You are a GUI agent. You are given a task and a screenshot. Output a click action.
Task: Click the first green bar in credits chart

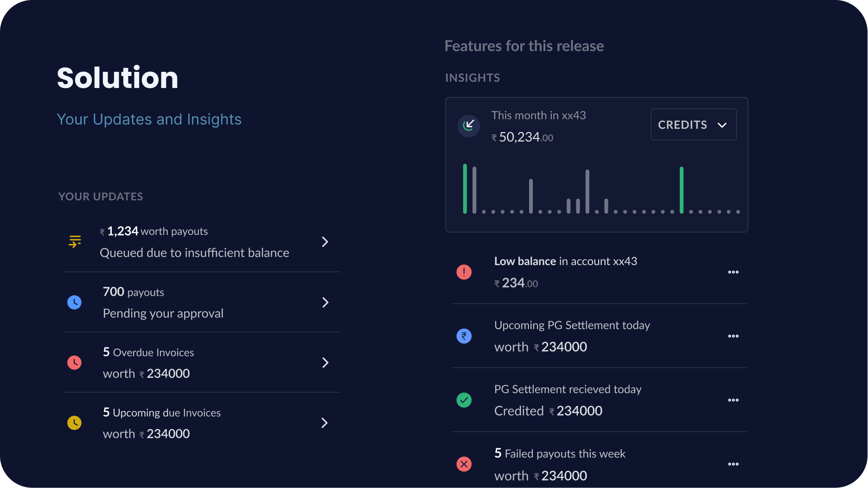[465, 189]
